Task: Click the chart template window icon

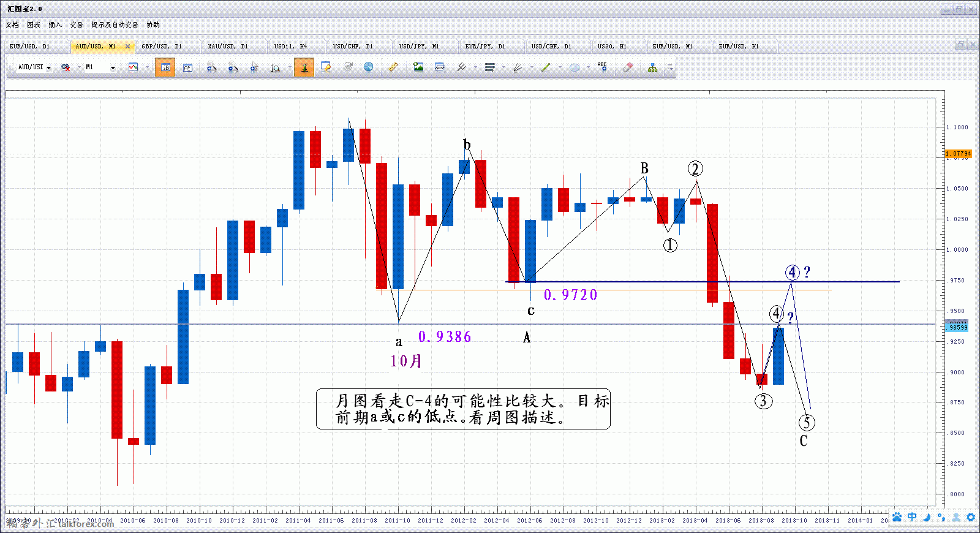Action: (440, 67)
